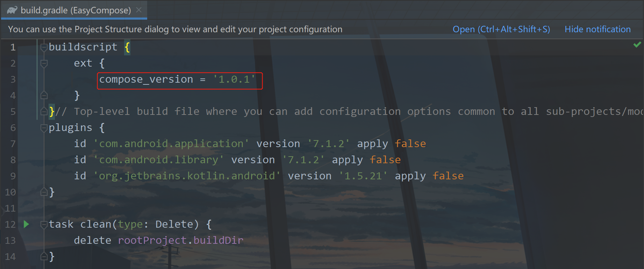This screenshot has height=269, width=644.
Task: Click the 'com.android.application' plugin id string
Action: point(171,144)
